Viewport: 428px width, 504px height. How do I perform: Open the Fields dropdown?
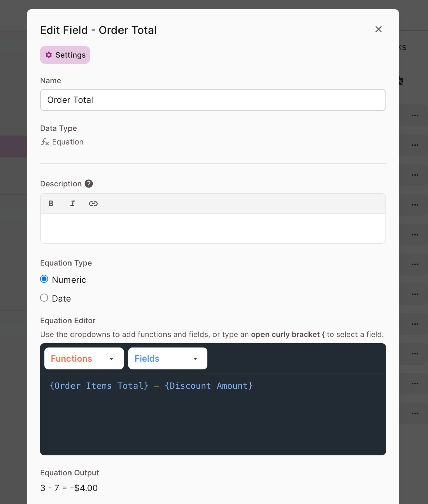[x=167, y=358]
